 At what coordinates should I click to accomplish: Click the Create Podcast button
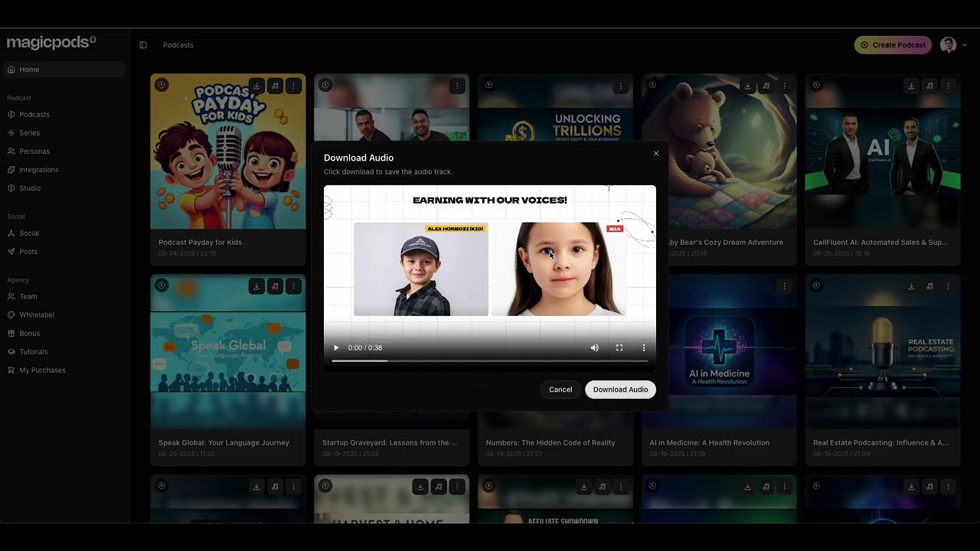coord(893,45)
